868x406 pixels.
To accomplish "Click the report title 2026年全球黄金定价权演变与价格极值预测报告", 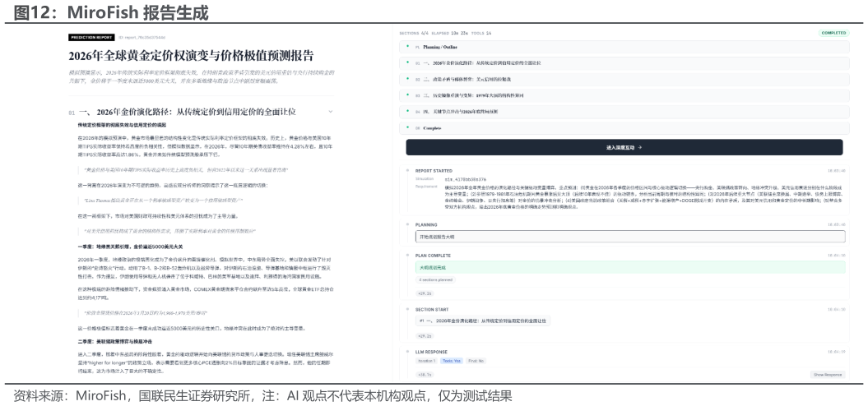I will [x=191, y=56].
